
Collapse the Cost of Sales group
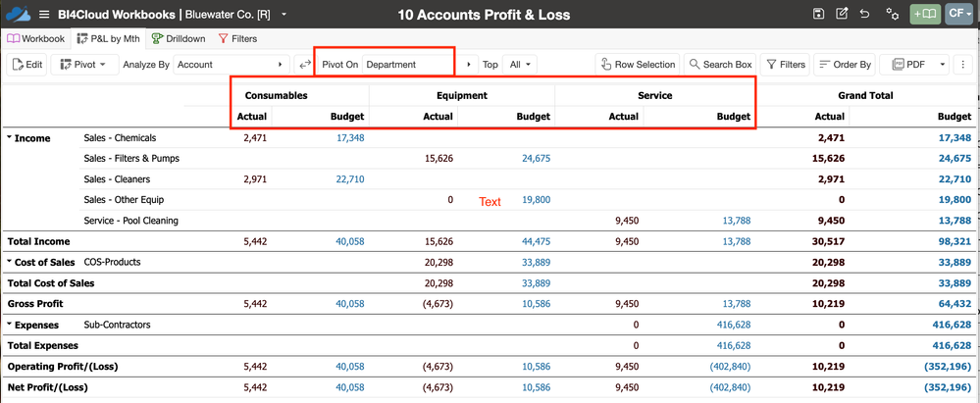tap(10, 263)
